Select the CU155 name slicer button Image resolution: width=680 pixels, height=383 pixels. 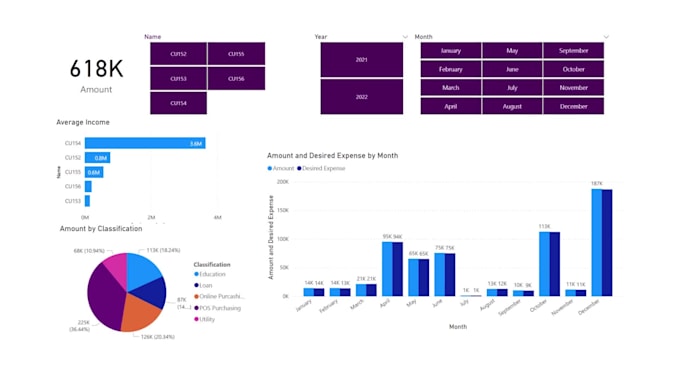point(236,54)
